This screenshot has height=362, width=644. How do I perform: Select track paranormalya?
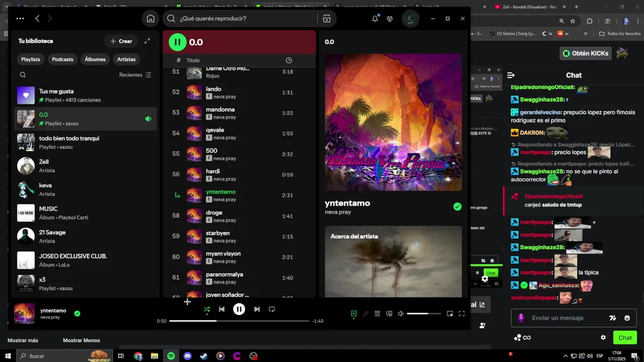(x=239, y=278)
